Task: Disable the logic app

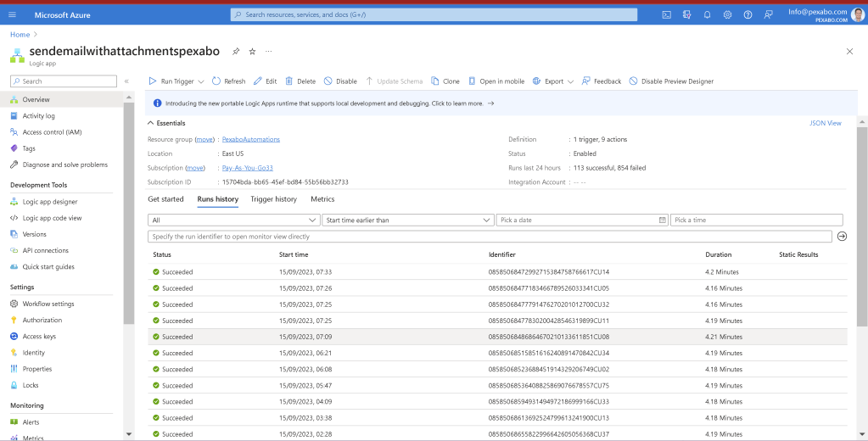Action: (340, 81)
